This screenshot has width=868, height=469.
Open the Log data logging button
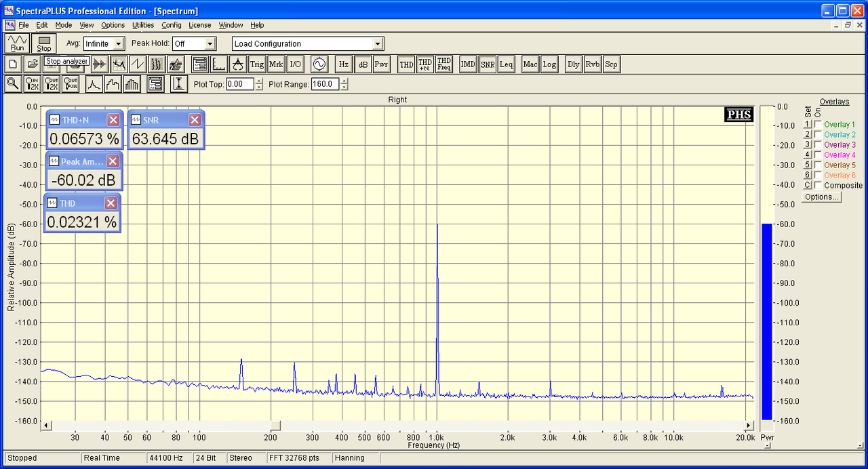[549, 64]
